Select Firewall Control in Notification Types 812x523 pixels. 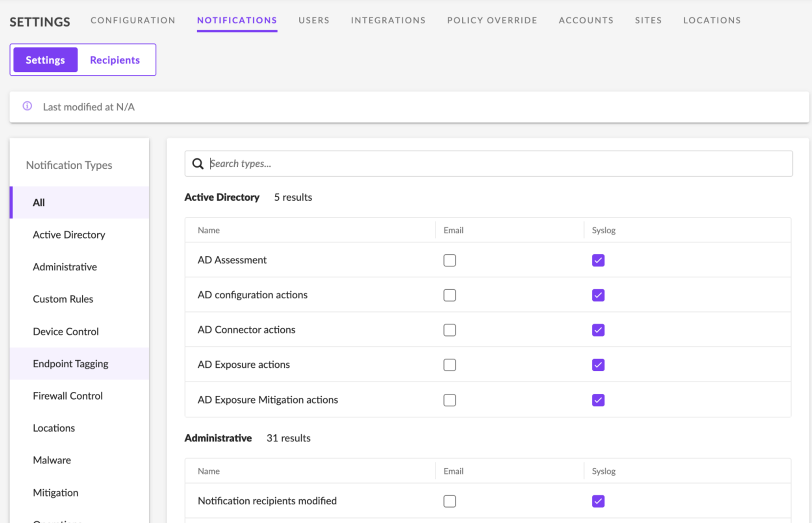coord(68,396)
